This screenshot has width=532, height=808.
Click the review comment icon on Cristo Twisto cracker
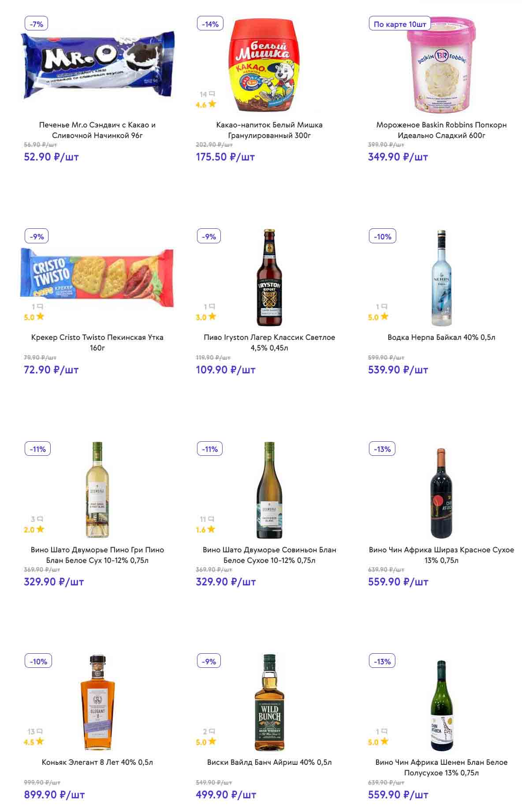coord(40,306)
